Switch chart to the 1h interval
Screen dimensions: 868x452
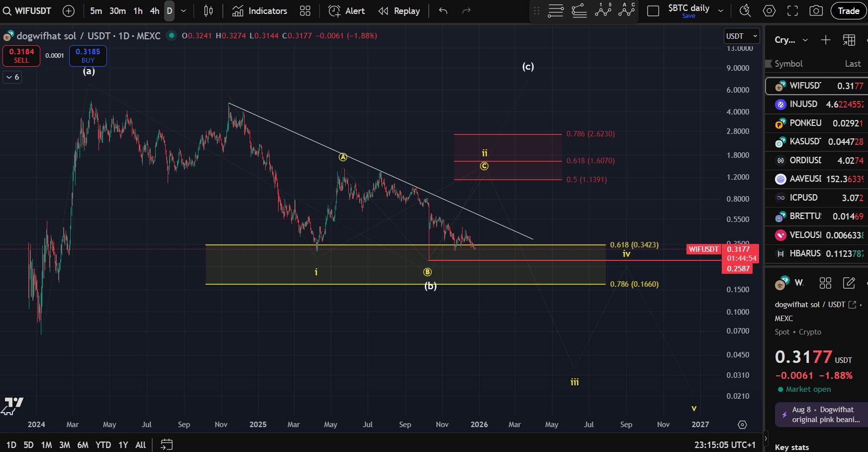[138, 11]
